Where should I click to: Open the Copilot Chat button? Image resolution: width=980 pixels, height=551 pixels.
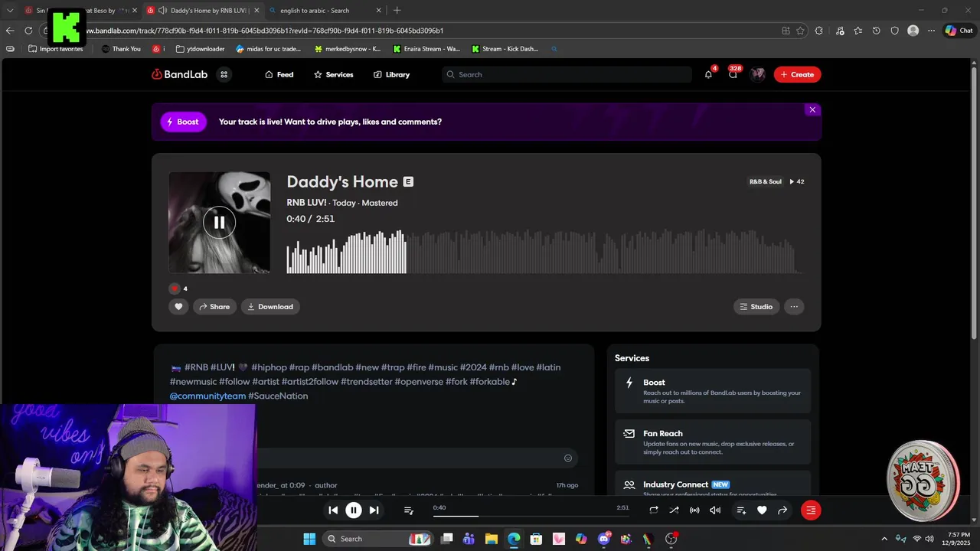point(959,31)
